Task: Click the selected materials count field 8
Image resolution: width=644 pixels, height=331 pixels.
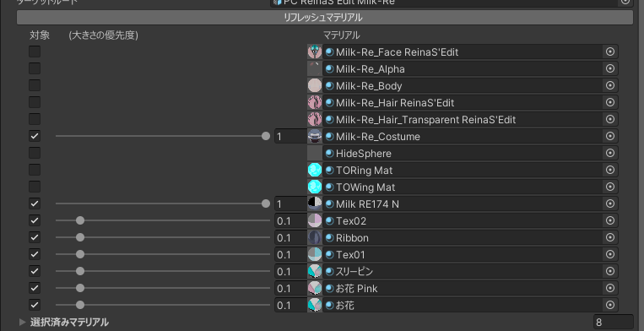Action: pos(613,323)
